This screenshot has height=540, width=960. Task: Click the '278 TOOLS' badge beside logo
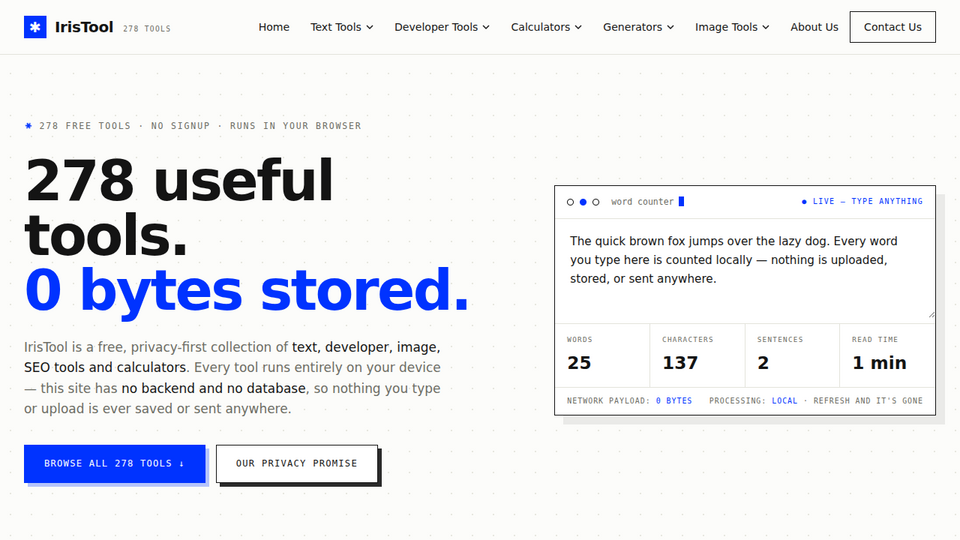(147, 29)
